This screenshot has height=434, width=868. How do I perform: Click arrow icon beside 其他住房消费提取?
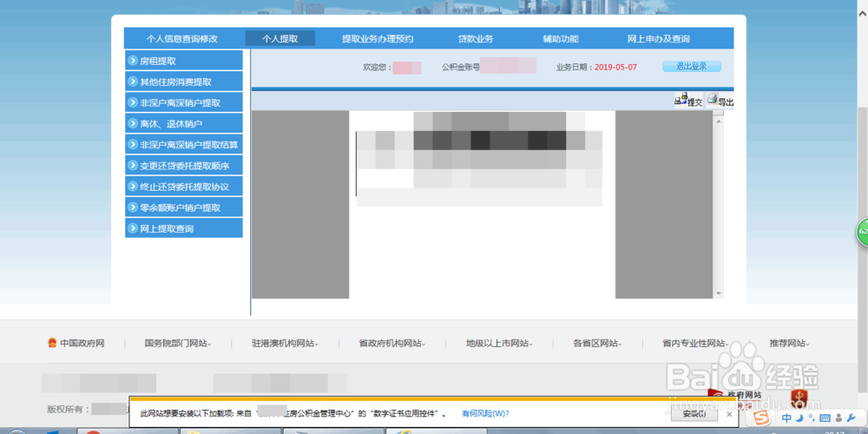(x=132, y=82)
